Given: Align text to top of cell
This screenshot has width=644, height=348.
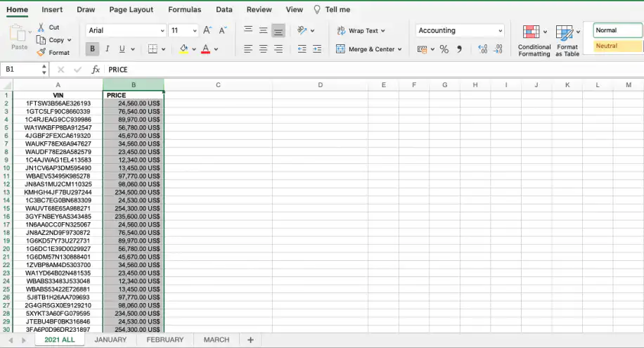Looking at the screenshot, I should tap(248, 30).
